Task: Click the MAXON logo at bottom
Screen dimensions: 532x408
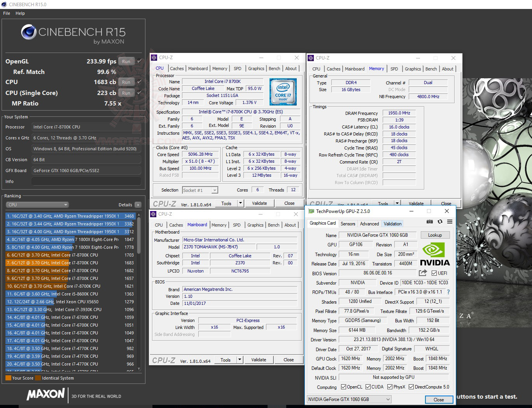Action: (x=45, y=394)
